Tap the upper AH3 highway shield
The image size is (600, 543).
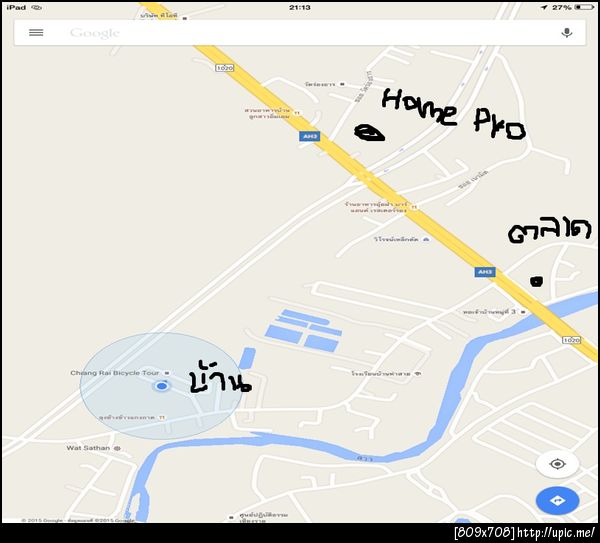click(x=310, y=136)
